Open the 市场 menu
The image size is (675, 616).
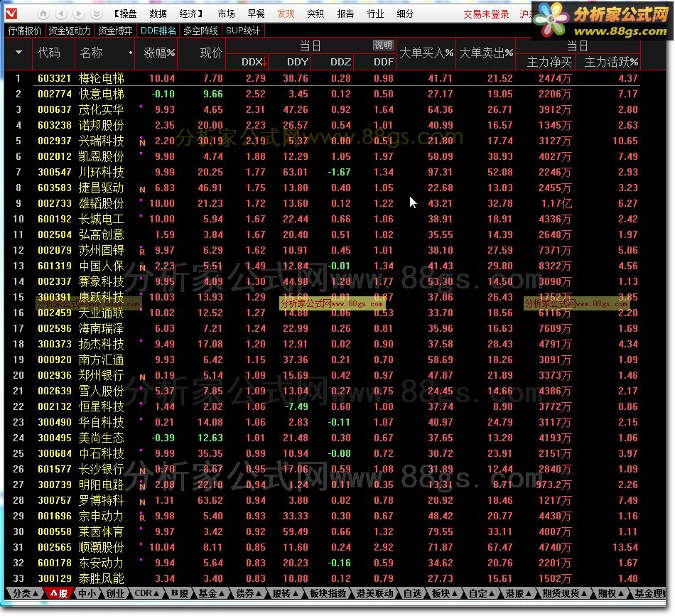coord(227,13)
